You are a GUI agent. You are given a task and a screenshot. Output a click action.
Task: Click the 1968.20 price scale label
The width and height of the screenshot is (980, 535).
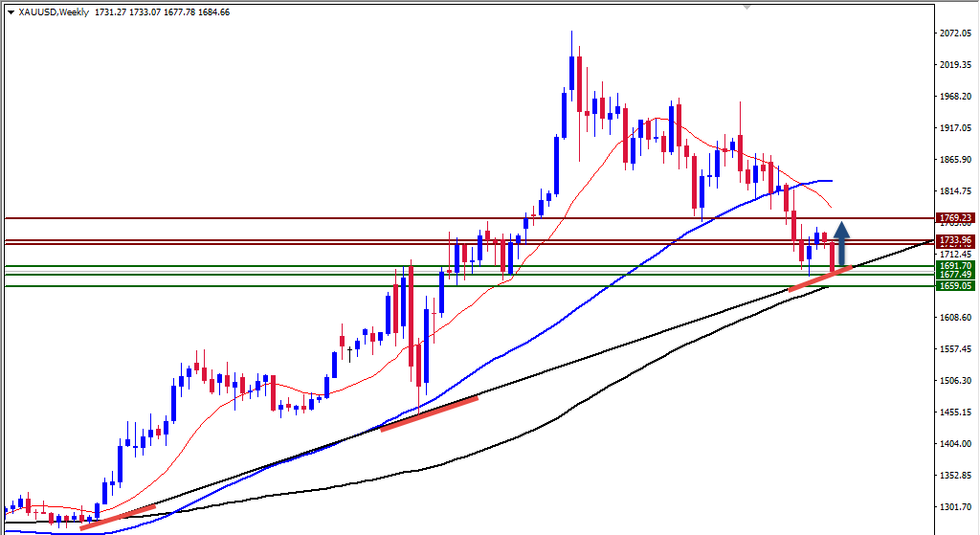(956, 97)
